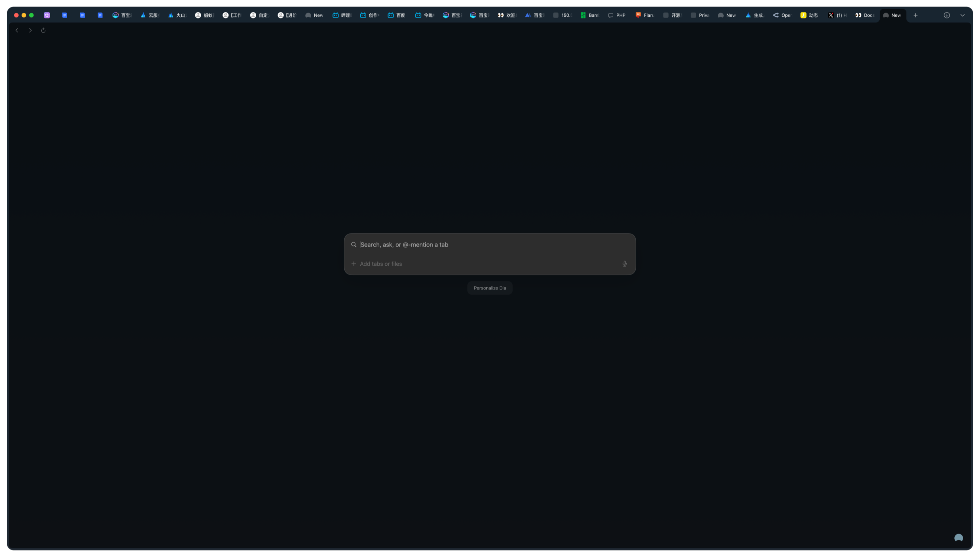This screenshot has height=557, width=980.
Task: Open the downloads icon in tab bar
Action: click(946, 15)
